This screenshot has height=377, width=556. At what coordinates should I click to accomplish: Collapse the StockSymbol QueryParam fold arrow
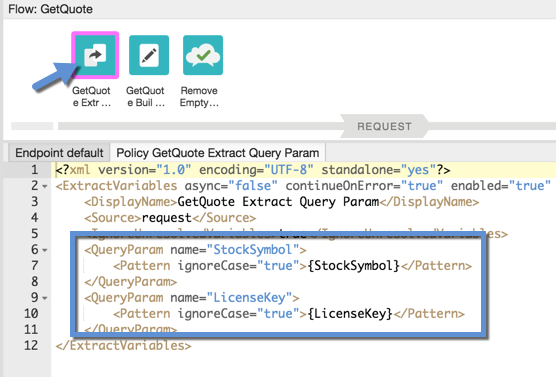45,250
